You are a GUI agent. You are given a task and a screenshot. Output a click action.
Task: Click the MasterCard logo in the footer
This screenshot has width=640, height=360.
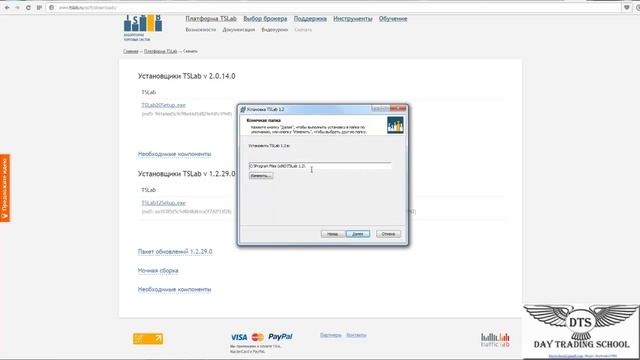point(258,337)
